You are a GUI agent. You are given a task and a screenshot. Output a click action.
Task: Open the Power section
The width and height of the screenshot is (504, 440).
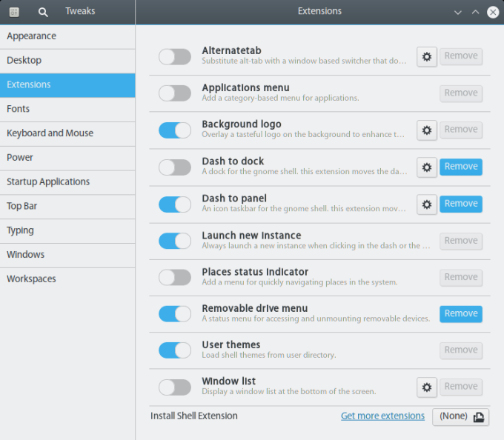pos(67,159)
